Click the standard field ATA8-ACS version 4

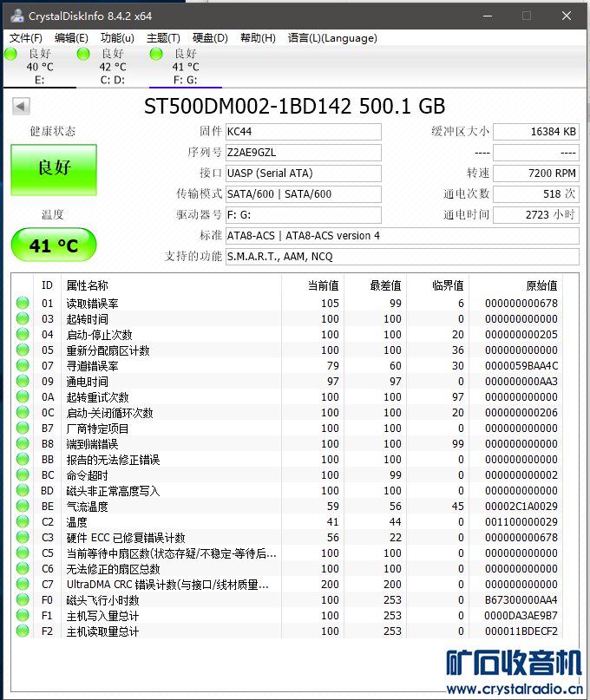(x=403, y=236)
